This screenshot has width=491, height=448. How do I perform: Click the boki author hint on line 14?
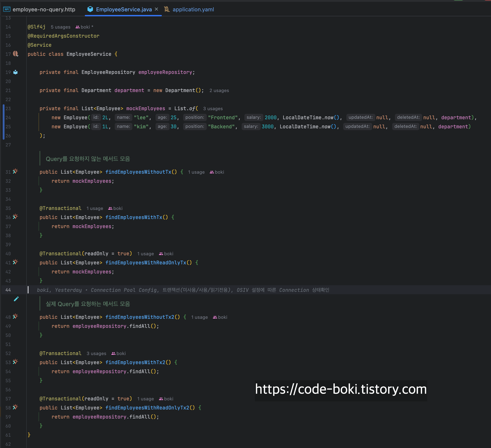point(85,27)
